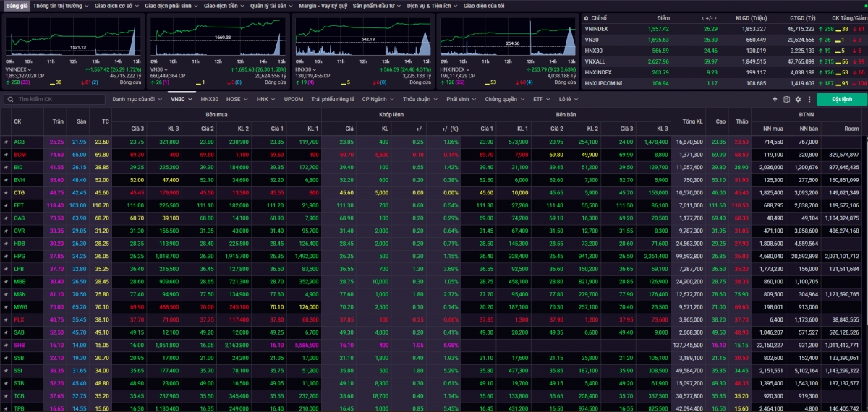Image resolution: width=868 pixels, height=412 pixels.
Task: Switch to the HNX30 list tab
Action: click(x=210, y=99)
